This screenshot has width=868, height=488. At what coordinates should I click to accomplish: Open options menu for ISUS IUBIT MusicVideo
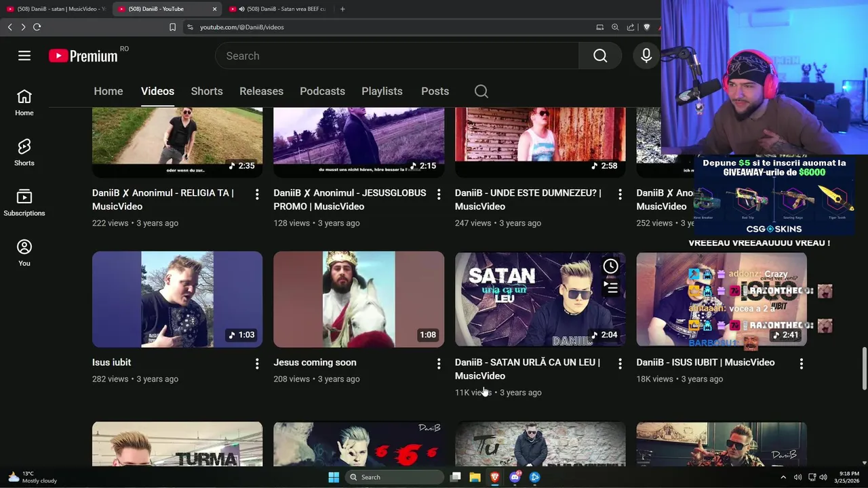pyautogui.click(x=802, y=364)
